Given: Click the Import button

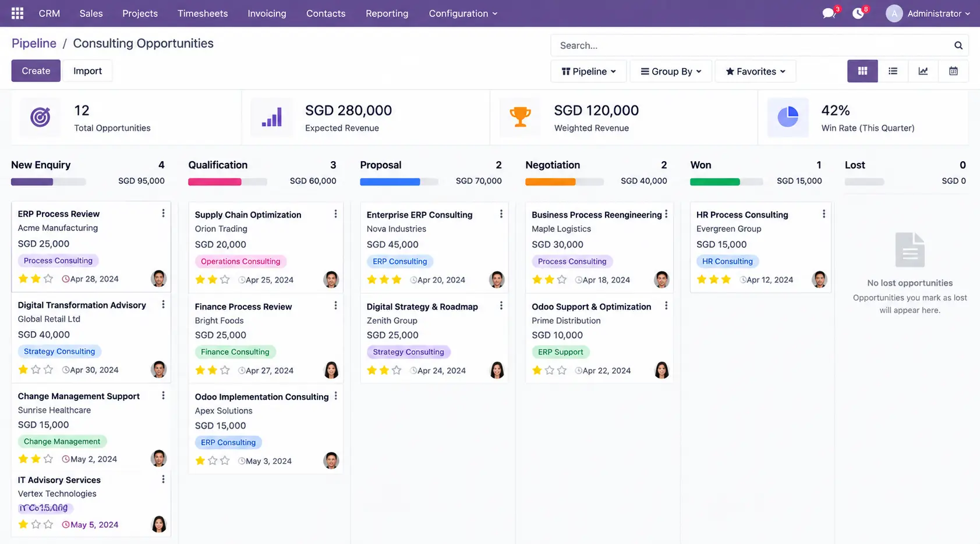Looking at the screenshot, I should point(87,70).
